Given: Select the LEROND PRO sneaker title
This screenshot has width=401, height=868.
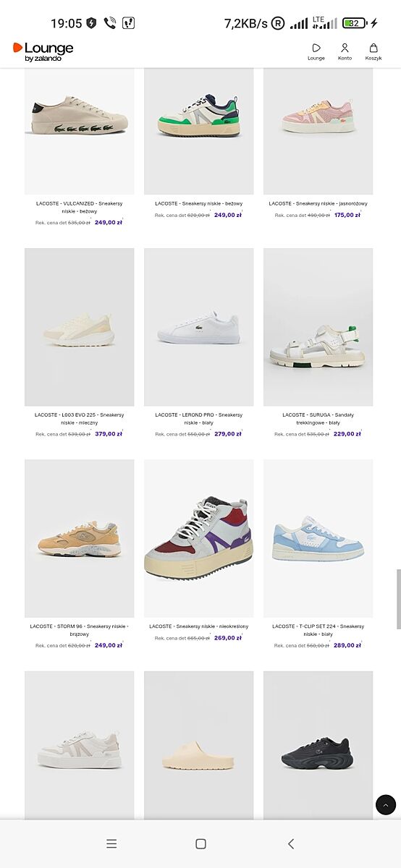Looking at the screenshot, I should click(x=199, y=419).
